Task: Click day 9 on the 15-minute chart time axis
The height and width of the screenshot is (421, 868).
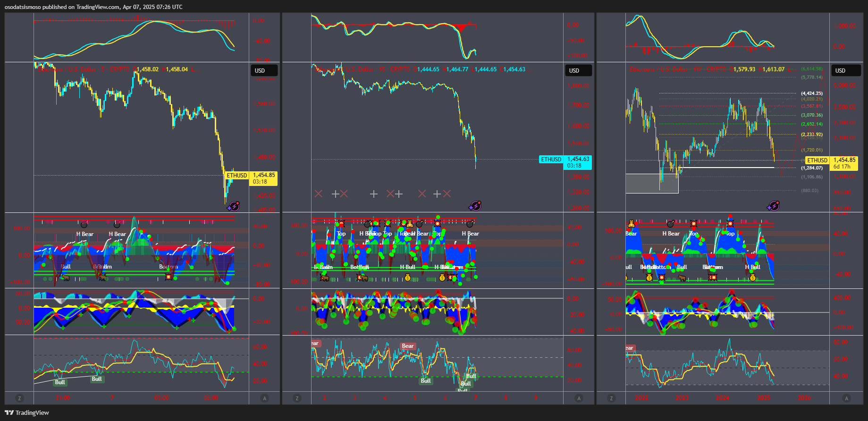Action: tap(536, 398)
